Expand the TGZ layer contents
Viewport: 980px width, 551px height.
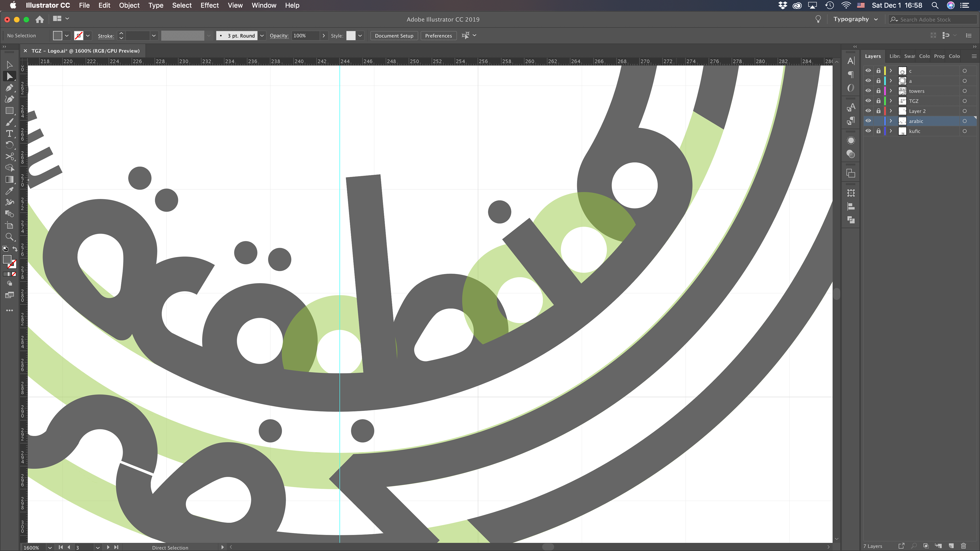tap(891, 101)
